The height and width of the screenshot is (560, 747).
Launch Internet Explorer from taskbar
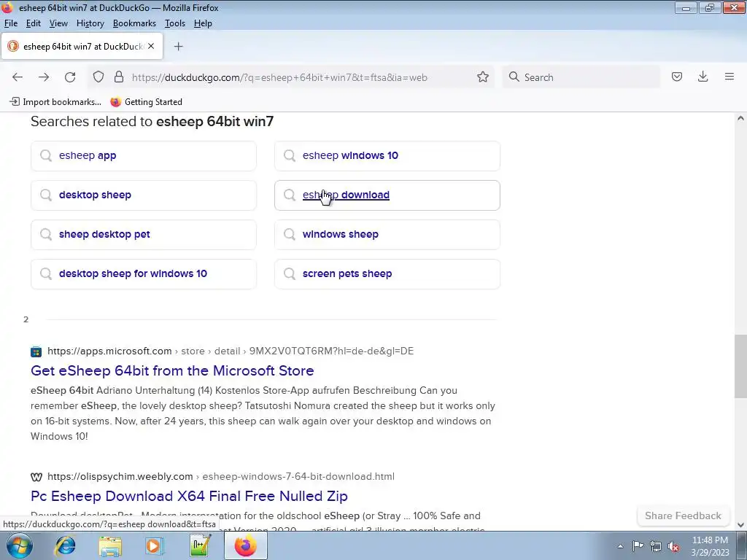65,545
